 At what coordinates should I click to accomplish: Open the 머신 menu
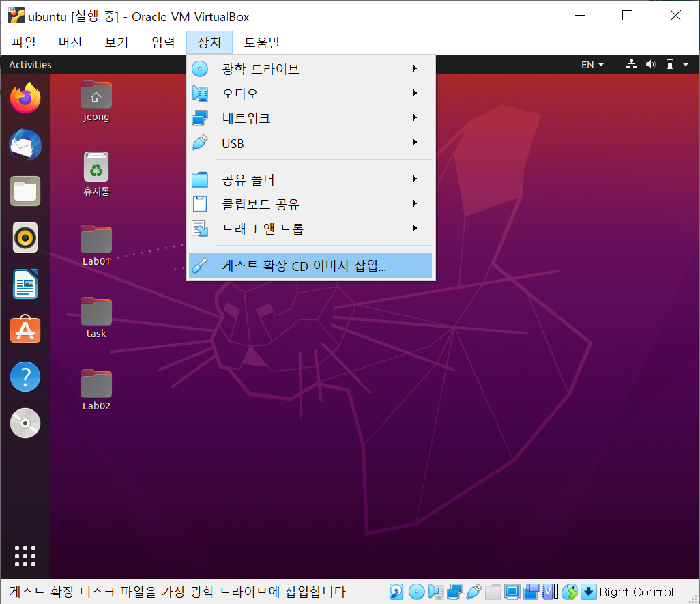(x=70, y=42)
